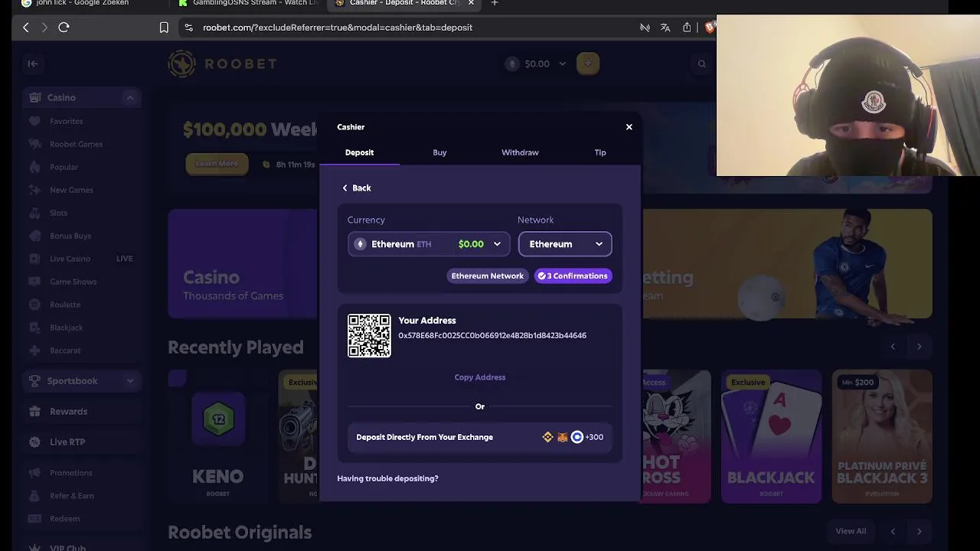
Task: Click the Ethereum Network badge
Action: click(x=487, y=275)
